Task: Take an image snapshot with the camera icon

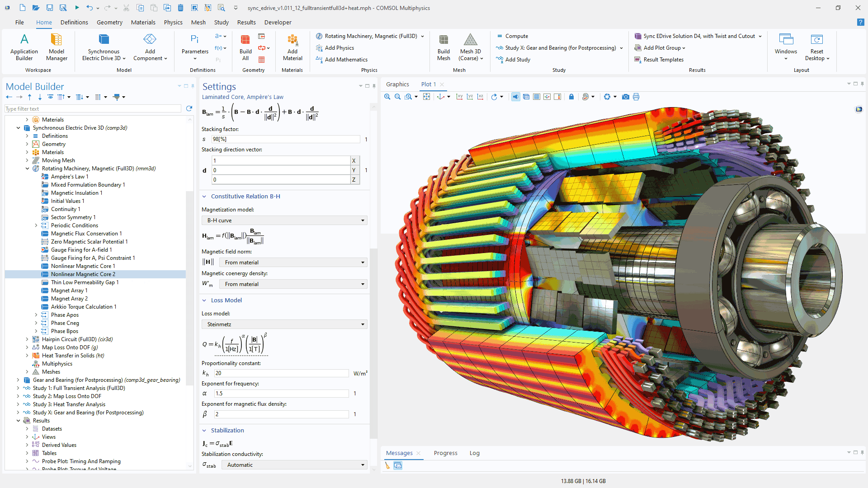Action: tap(626, 97)
